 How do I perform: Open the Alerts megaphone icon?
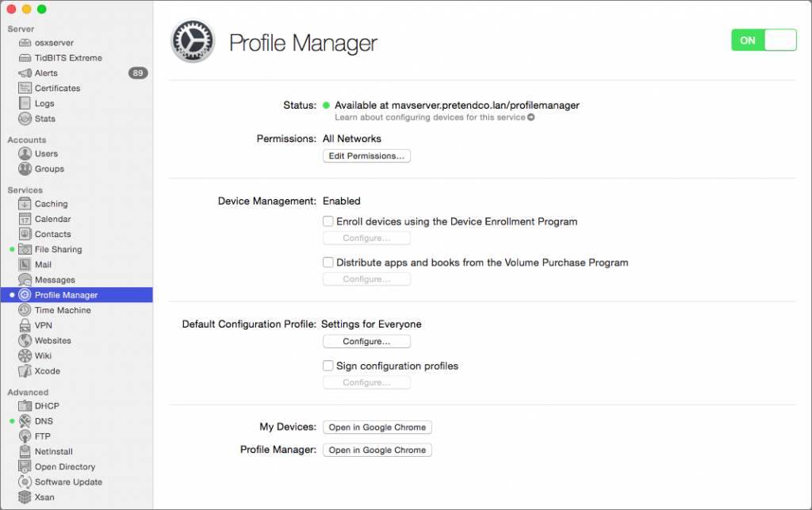tap(25, 73)
